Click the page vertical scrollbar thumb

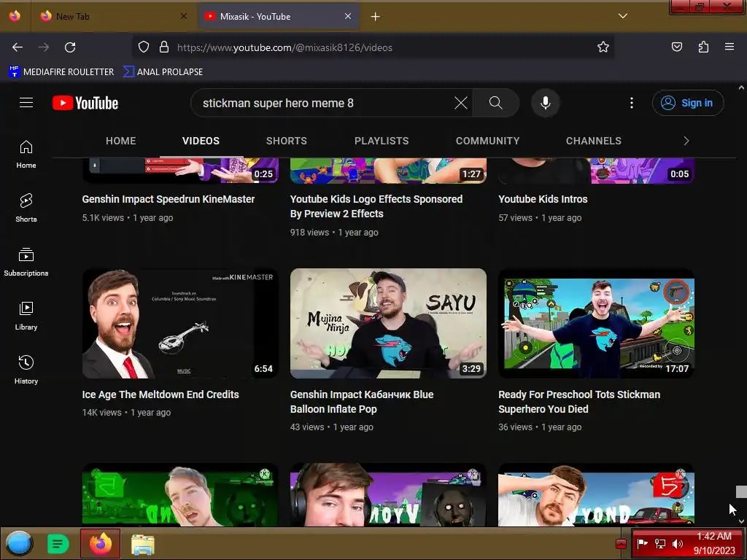tap(741, 492)
